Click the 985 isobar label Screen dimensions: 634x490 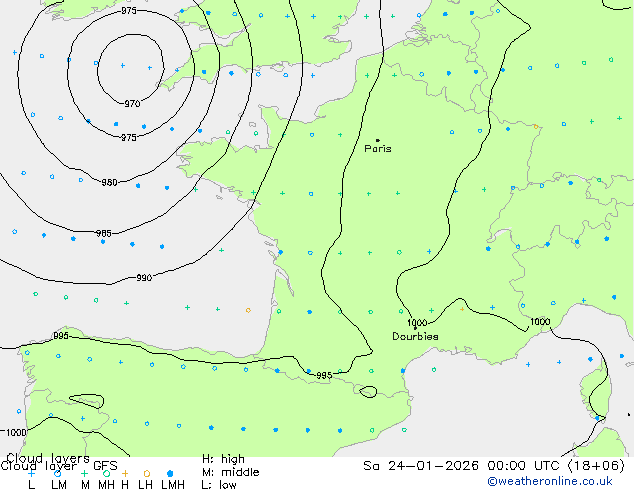click(104, 234)
